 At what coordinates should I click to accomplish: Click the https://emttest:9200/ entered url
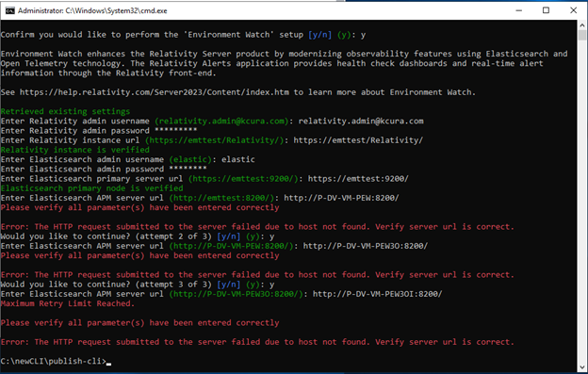[x=358, y=179]
